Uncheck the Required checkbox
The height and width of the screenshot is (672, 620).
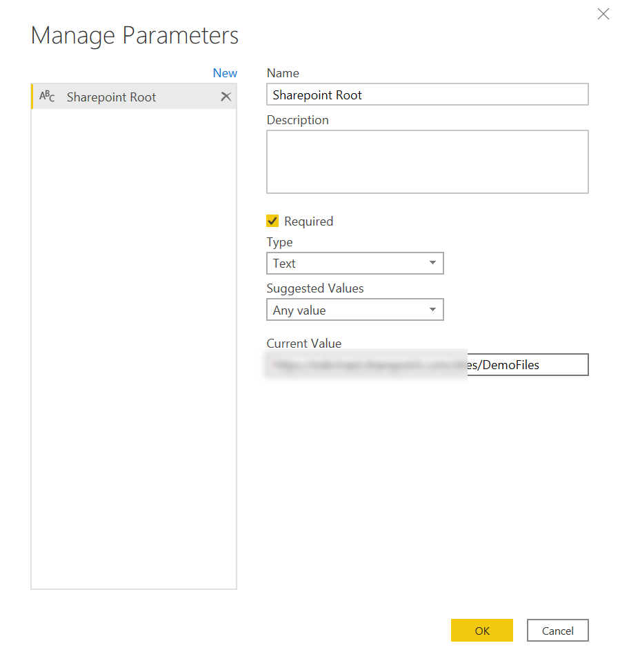(x=272, y=221)
